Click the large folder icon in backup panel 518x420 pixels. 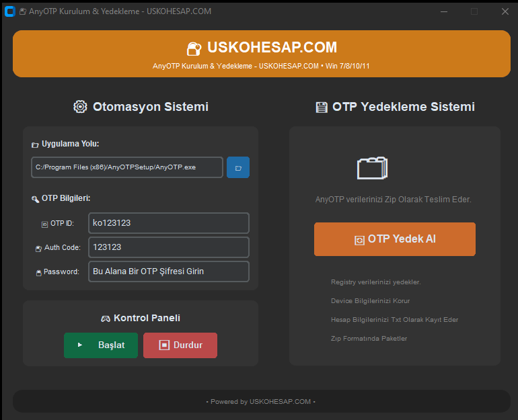pyautogui.click(x=372, y=168)
